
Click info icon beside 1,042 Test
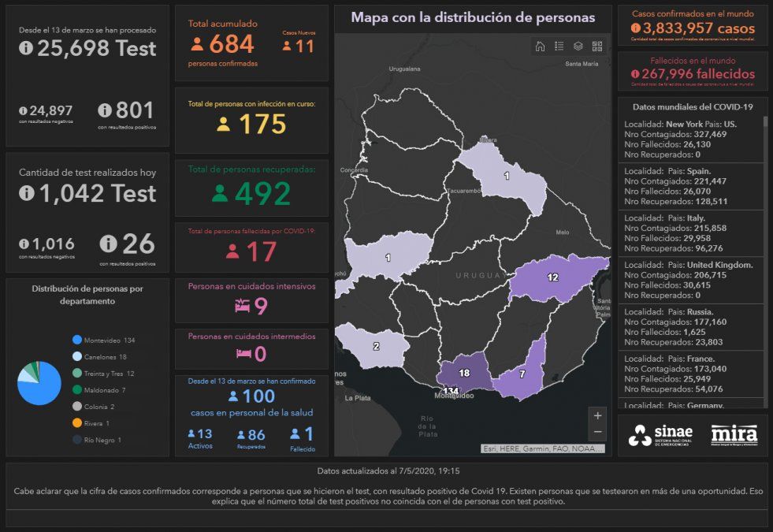pyautogui.click(x=26, y=193)
